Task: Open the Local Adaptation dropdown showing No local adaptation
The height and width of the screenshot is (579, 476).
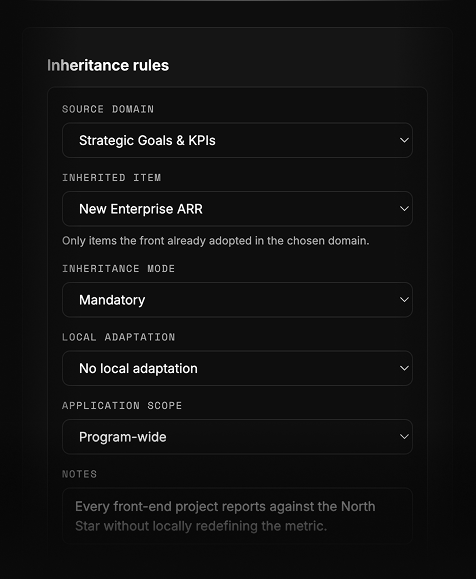Action: (x=237, y=368)
